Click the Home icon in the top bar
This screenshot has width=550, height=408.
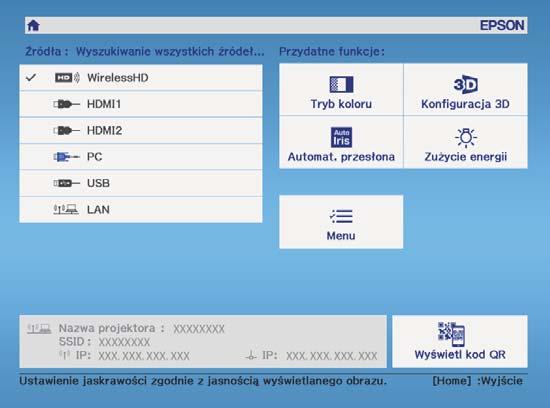pyautogui.click(x=34, y=25)
